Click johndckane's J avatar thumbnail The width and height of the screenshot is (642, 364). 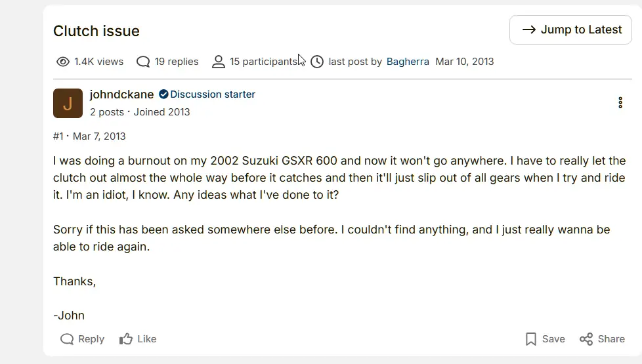(x=68, y=103)
